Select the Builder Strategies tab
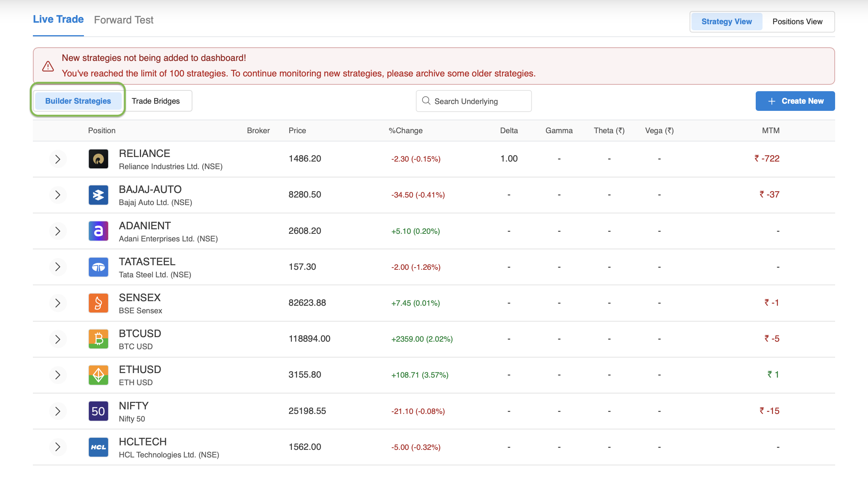868x479 pixels. point(78,101)
